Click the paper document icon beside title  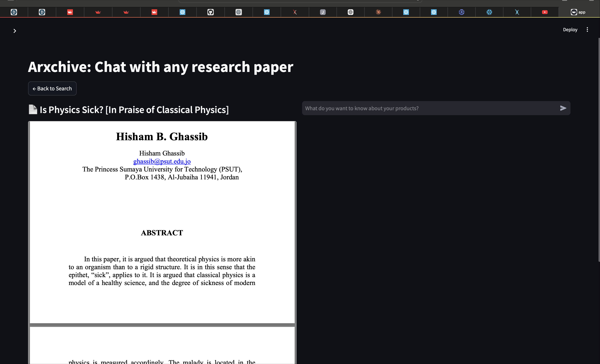pyautogui.click(x=33, y=110)
